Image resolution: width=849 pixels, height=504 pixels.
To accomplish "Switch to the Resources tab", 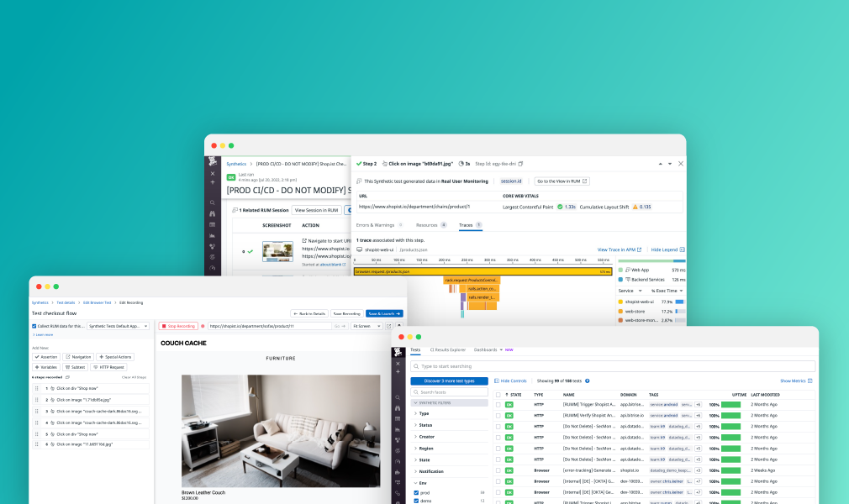I will (428, 224).
